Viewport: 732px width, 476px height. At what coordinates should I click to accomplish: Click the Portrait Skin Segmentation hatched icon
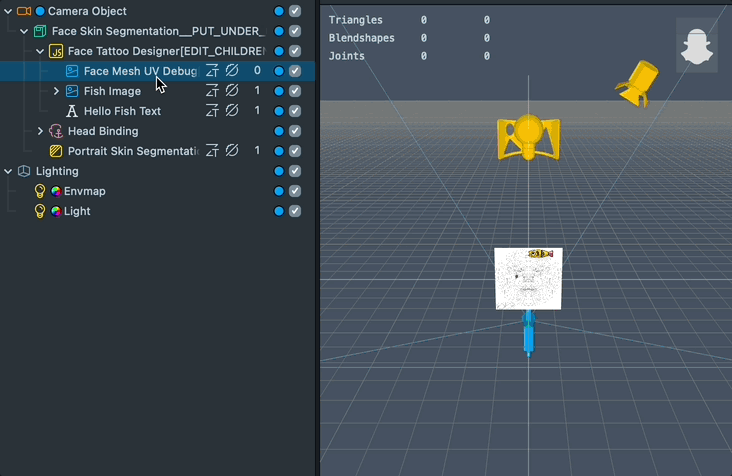coord(56,151)
